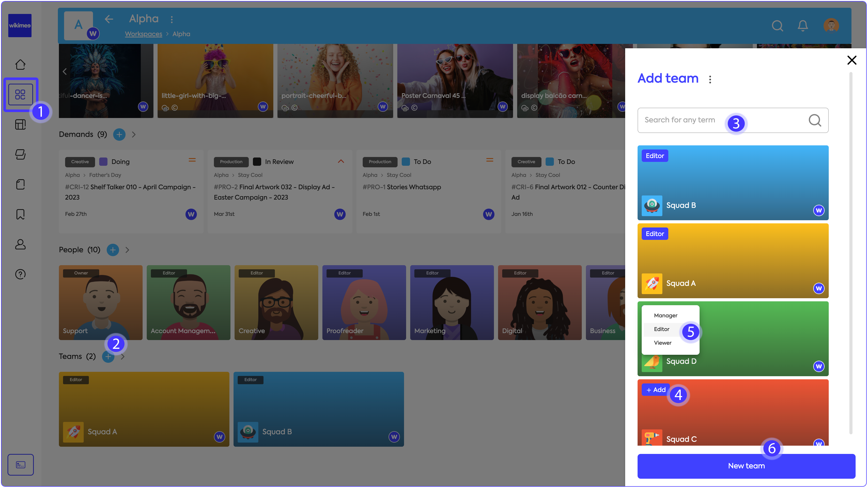Open the help question mark icon
The height and width of the screenshot is (488, 868).
[x=20, y=274]
